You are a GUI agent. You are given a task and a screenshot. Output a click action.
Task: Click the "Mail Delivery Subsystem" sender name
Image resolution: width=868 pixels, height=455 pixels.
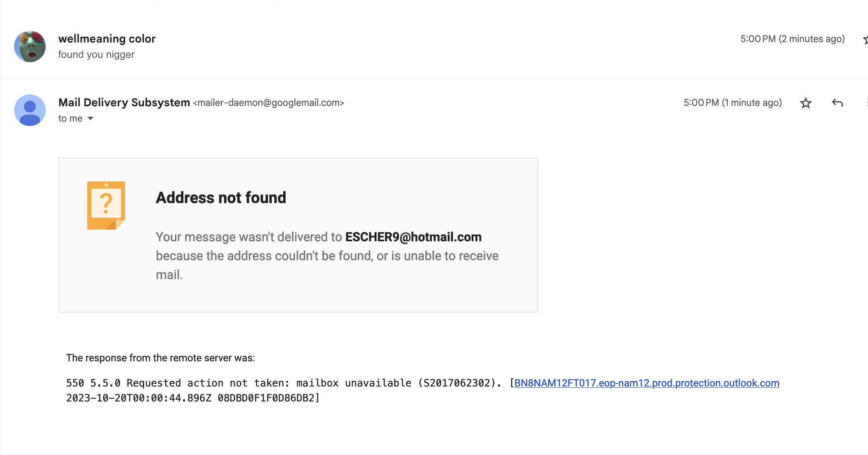pos(124,102)
